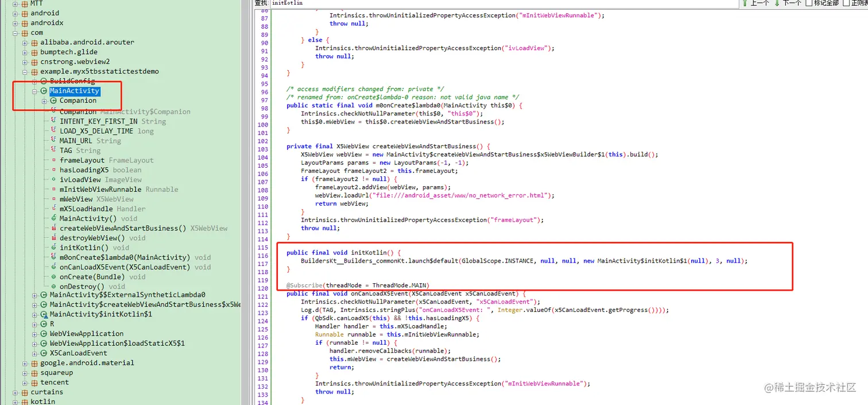Click the example.myx5tbsstatictestdemo package icon
Image resolution: width=868 pixels, height=405 pixels.
tap(34, 72)
